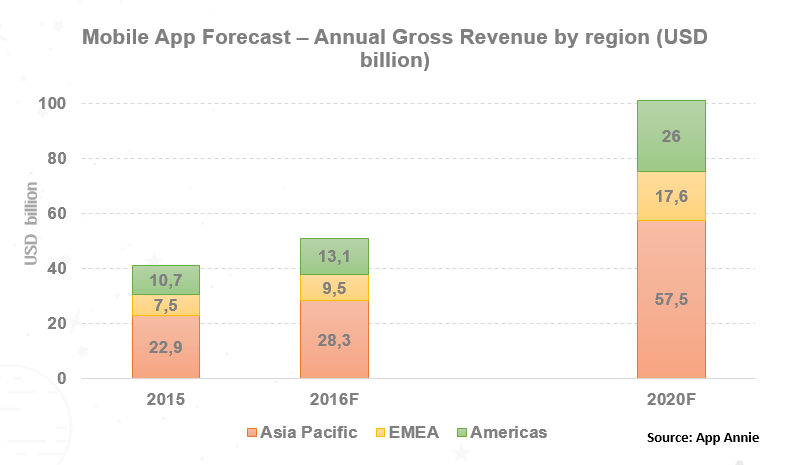The height and width of the screenshot is (465, 785).
Task: Click the 40 value on the y-axis
Action: (x=57, y=269)
